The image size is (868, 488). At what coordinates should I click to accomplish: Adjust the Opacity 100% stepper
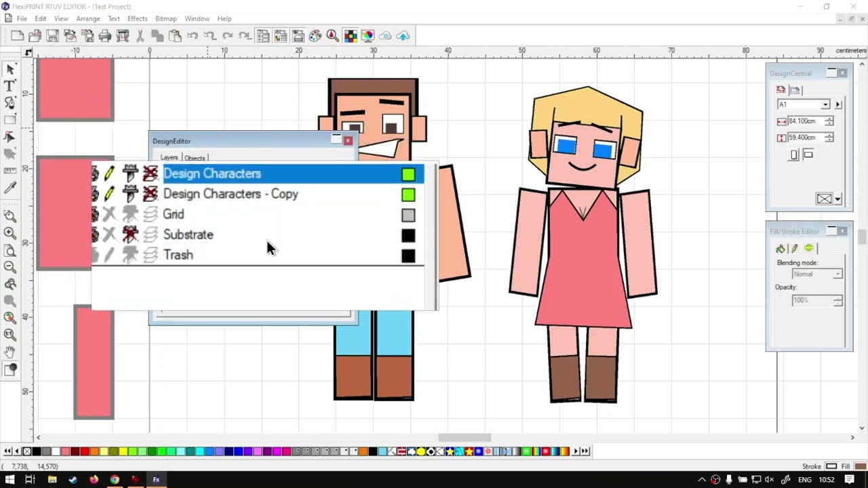pyautogui.click(x=837, y=300)
